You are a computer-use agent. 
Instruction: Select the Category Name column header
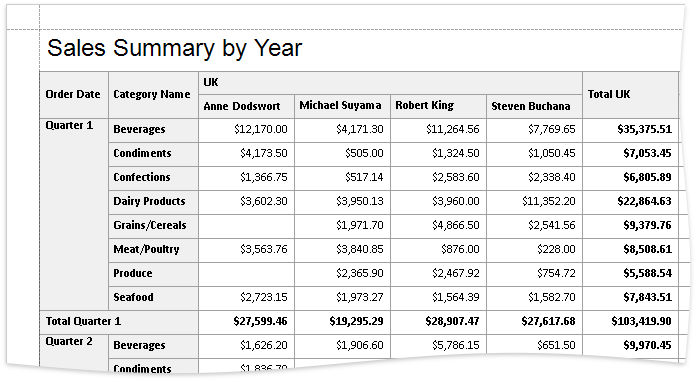tap(153, 95)
